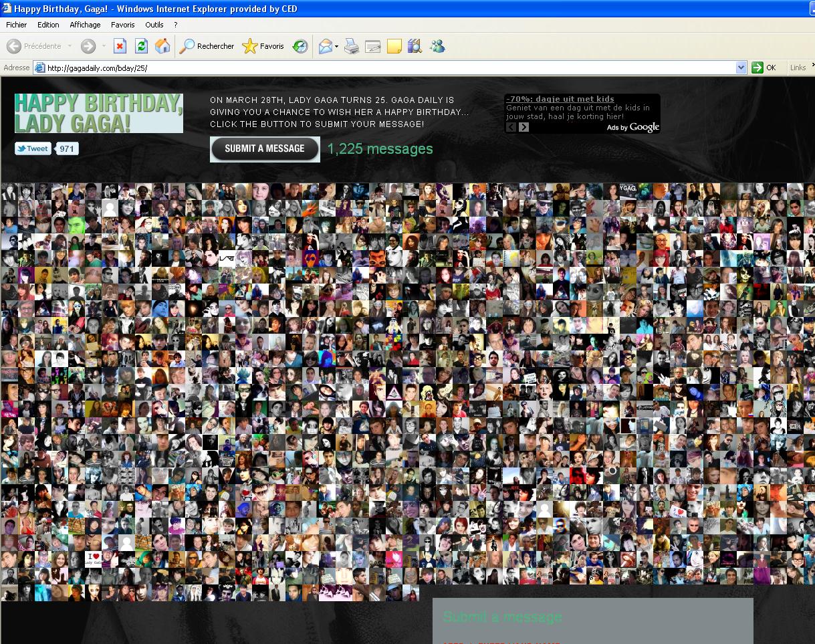
Task: Refresh the page with the green arrows icon
Action: [x=141, y=46]
